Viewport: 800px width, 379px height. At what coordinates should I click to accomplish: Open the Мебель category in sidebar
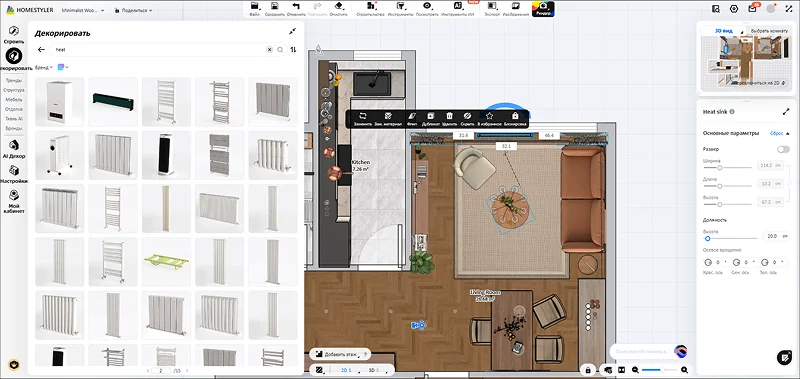pos(14,99)
